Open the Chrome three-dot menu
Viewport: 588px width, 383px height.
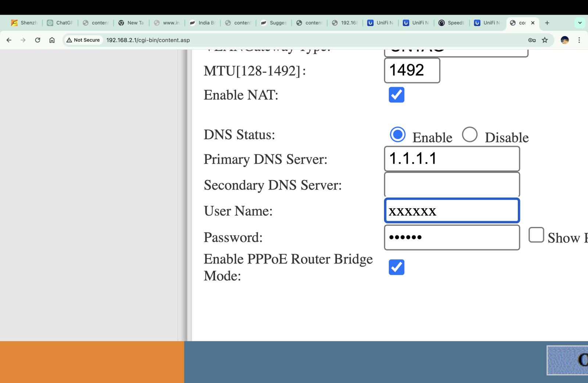tap(579, 40)
